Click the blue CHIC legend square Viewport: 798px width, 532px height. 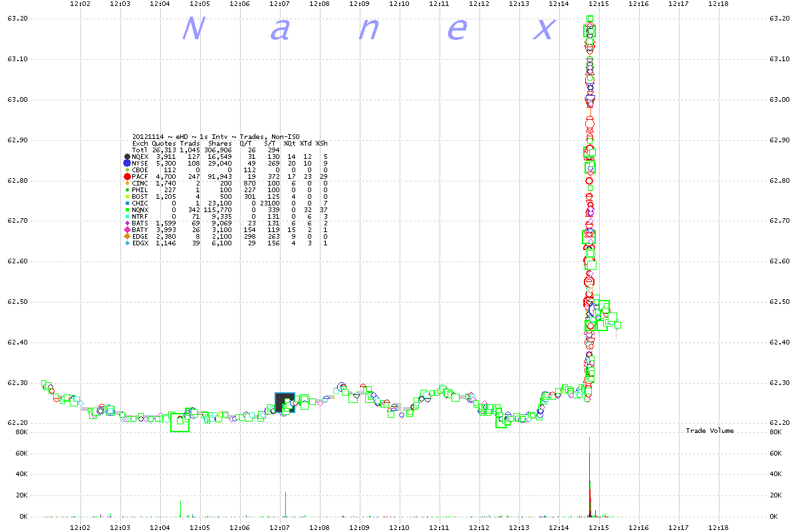tap(126, 203)
